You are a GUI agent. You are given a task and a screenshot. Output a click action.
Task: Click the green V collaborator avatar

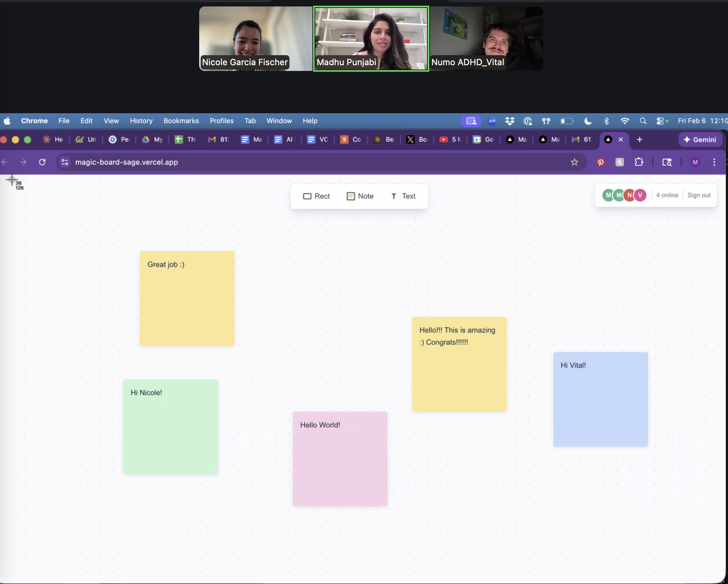640,195
